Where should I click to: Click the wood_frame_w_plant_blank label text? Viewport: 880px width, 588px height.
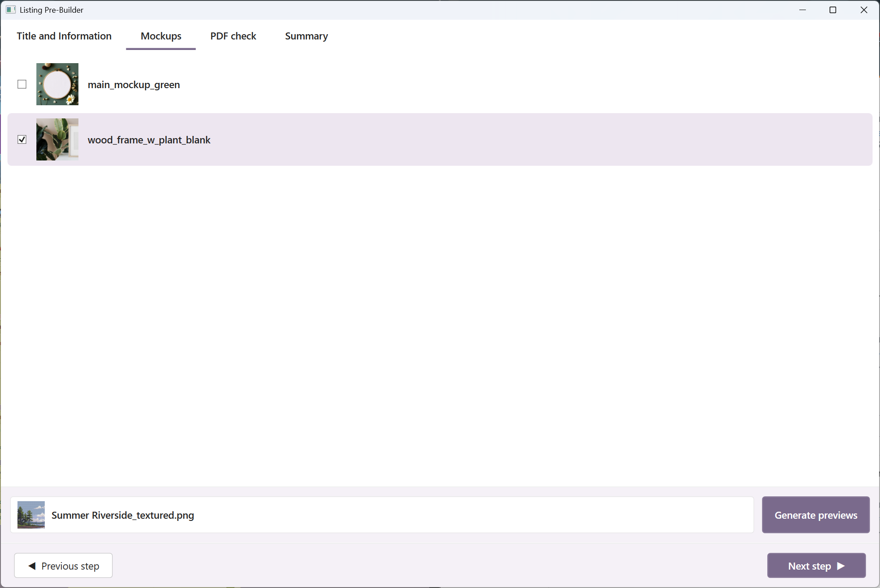pos(149,140)
